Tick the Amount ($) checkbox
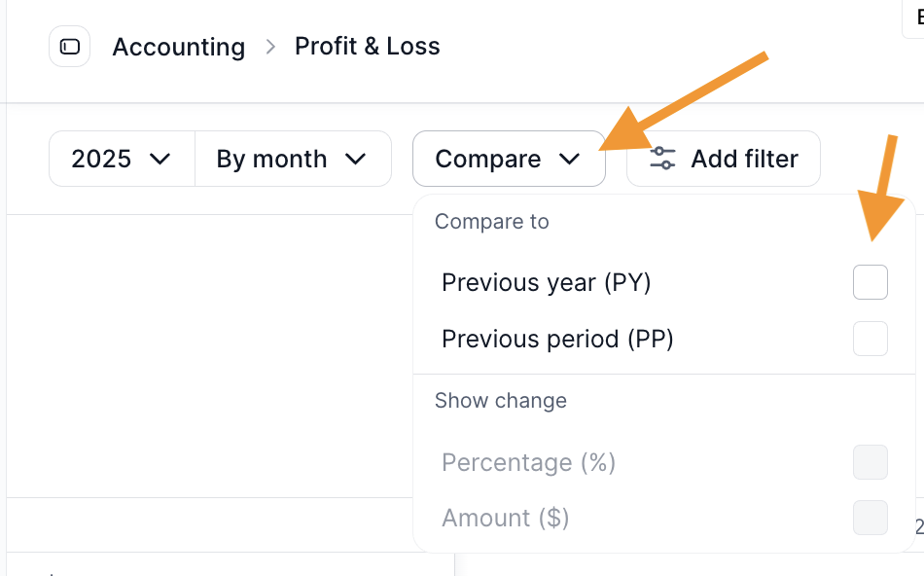 click(870, 518)
